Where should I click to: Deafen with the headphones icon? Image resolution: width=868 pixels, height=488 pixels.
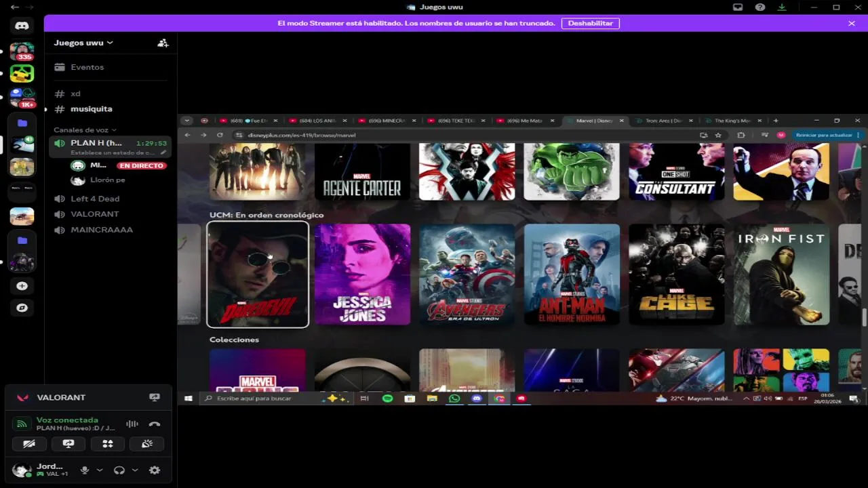pos(119,470)
